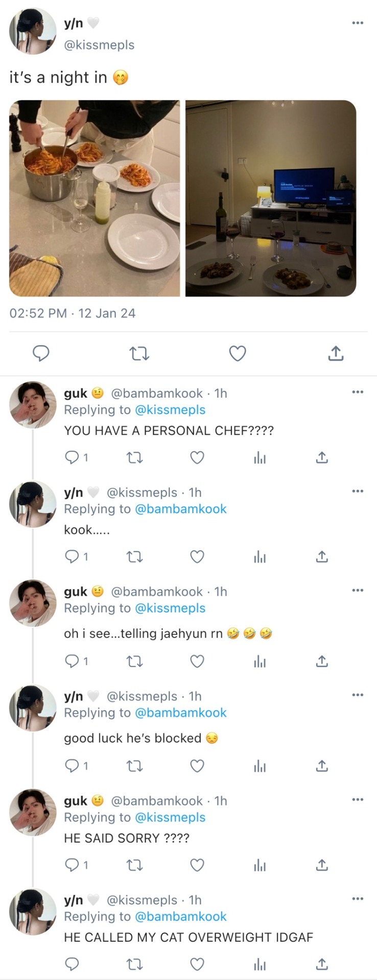Reply to the main "it's a night in" tweet
The height and width of the screenshot is (980, 377).
[41, 353]
